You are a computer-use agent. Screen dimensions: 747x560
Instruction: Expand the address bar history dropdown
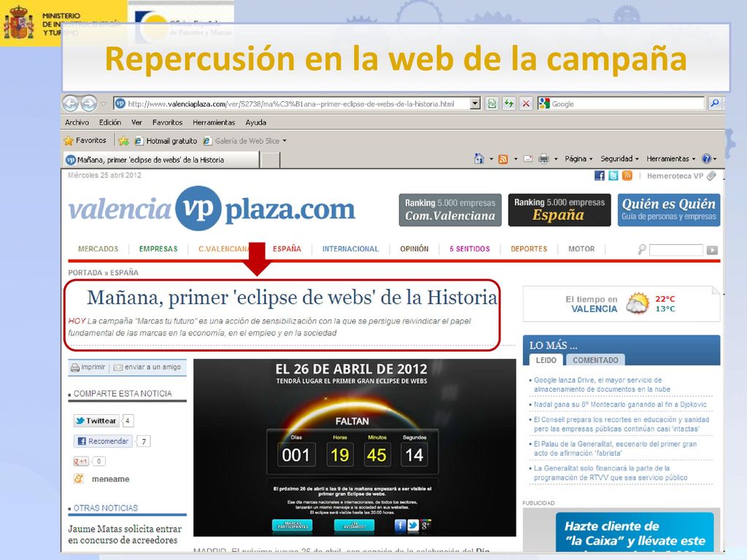click(475, 104)
